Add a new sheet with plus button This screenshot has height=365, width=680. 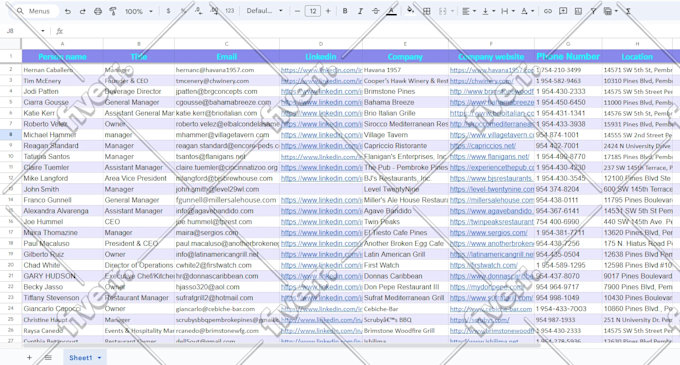(29, 358)
